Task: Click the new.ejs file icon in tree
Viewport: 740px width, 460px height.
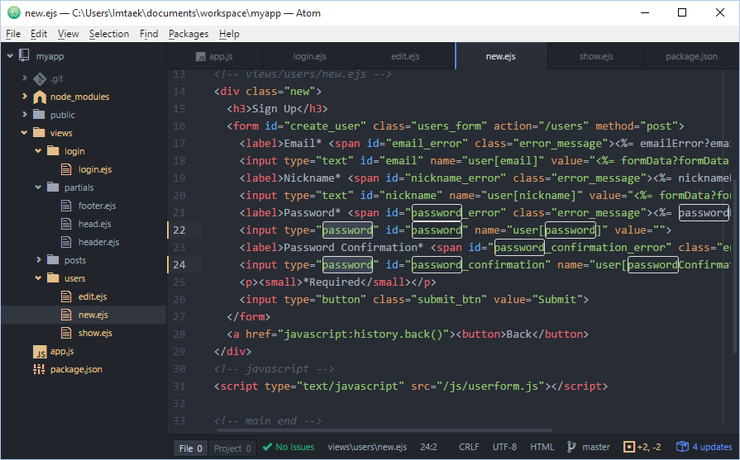Action: 67,315
